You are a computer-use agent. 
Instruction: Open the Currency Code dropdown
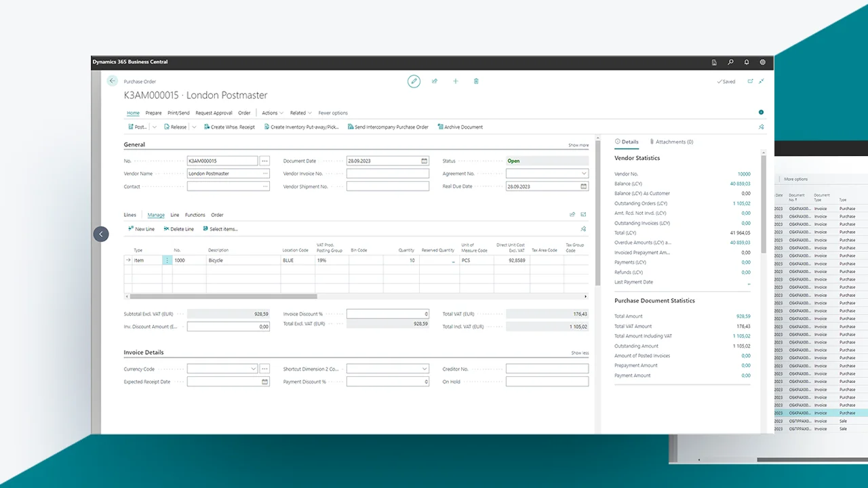(254, 369)
